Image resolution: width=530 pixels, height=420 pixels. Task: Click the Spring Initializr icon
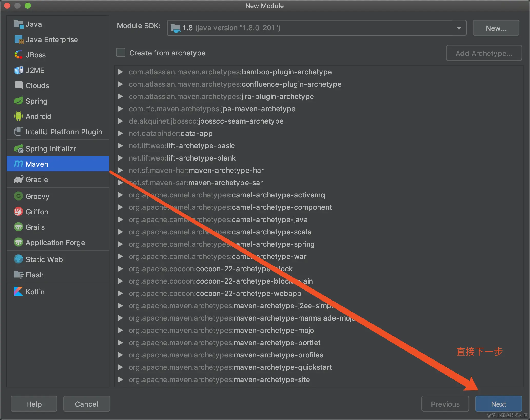[x=18, y=149]
